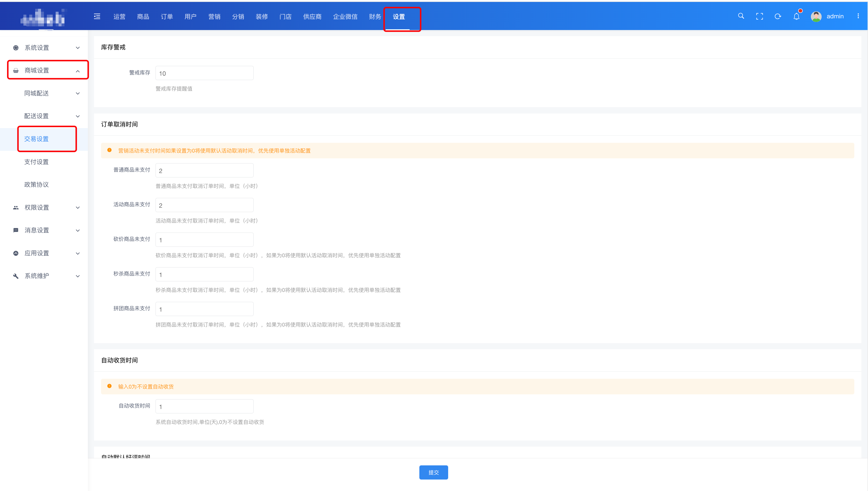
Task: Click the system maintenance wrench icon
Action: coord(16,276)
